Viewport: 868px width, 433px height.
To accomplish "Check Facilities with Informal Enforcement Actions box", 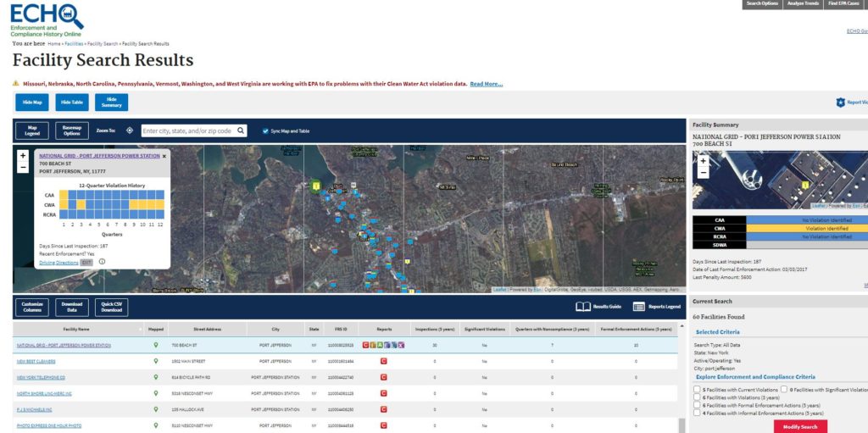I will (697, 413).
